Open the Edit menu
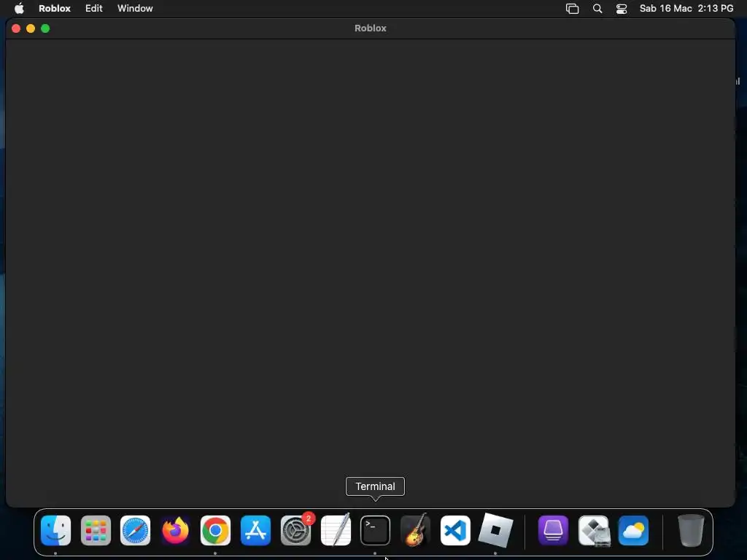 pos(94,9)
